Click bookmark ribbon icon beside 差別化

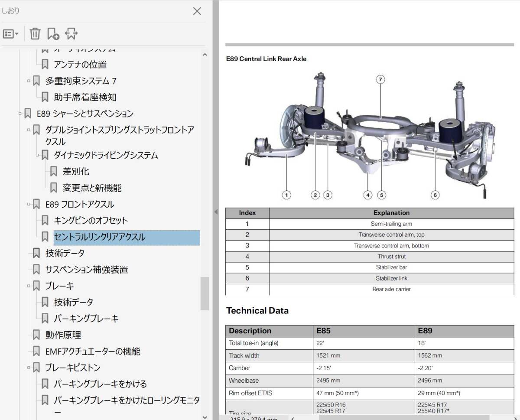coord(53,172)
